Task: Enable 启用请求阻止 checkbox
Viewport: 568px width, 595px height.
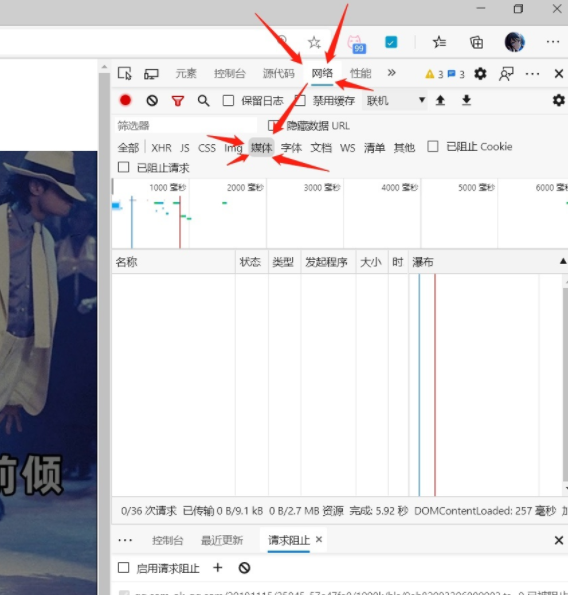Action: tap(123, 568)
